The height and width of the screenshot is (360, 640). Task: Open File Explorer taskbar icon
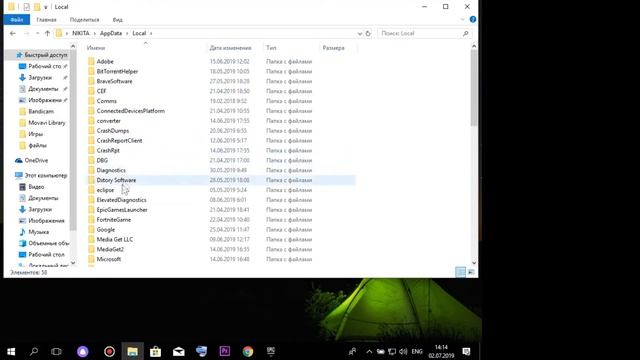(x=132, y=351)
